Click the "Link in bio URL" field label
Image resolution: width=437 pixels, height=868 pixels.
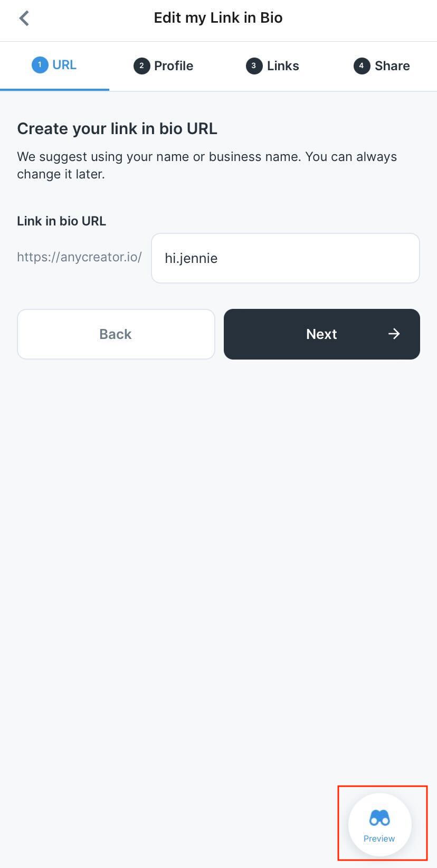tap(61, 221)
